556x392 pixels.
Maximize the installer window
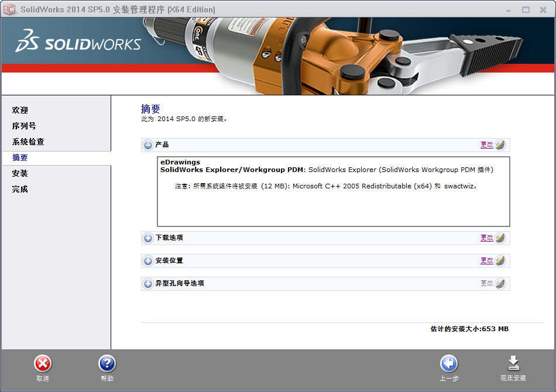tap(526, 10)
